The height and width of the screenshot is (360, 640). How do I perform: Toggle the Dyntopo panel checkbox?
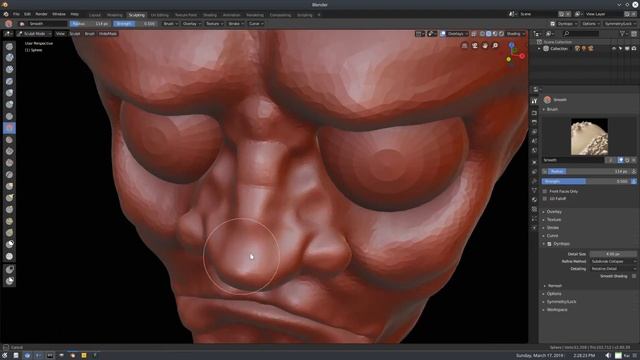point(549,244)
